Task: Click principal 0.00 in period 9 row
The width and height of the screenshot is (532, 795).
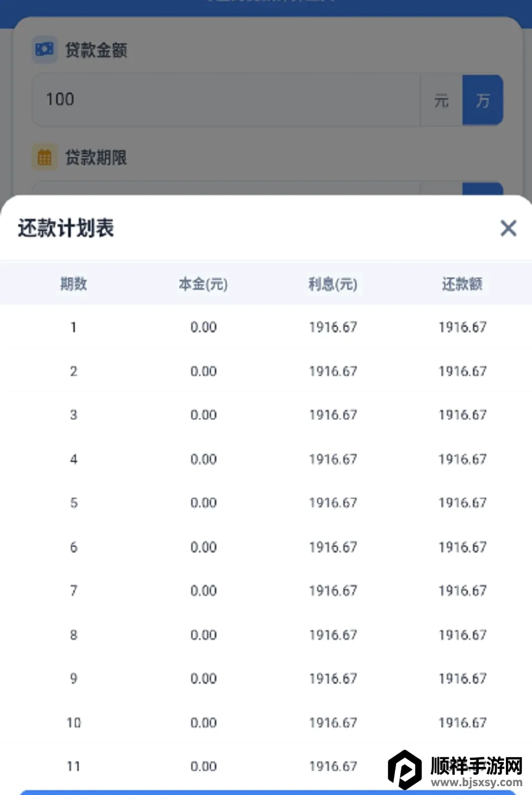Action: tap(203, 679)
